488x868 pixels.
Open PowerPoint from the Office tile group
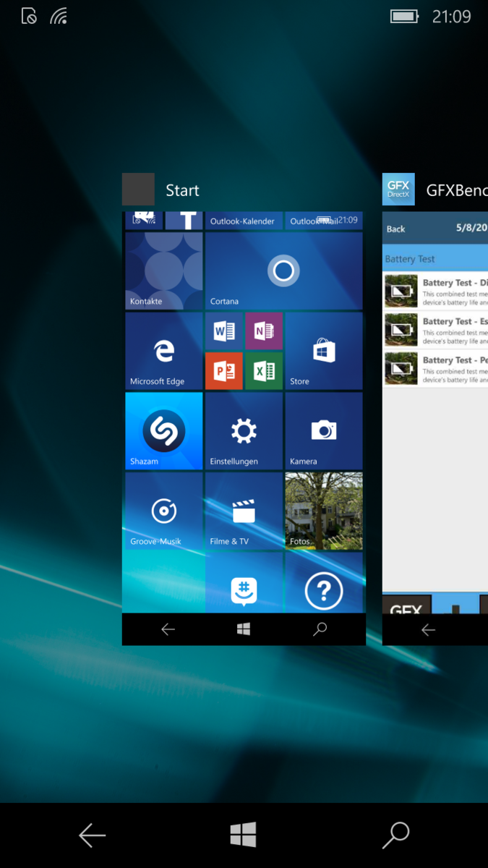224,371
